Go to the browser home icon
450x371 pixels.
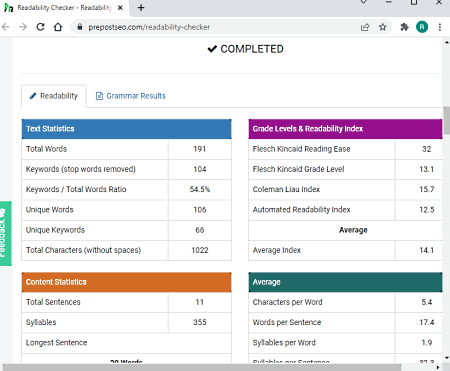58,27
